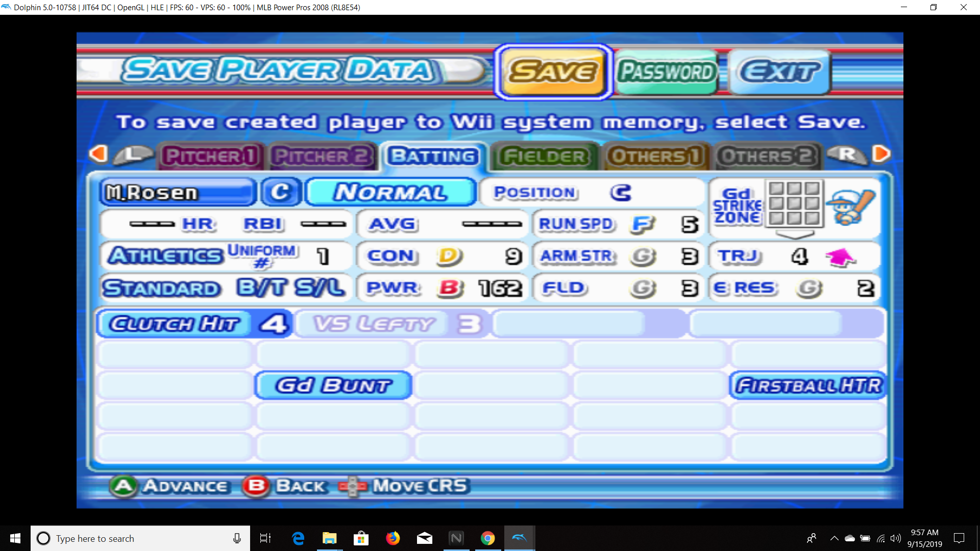Click the Dolphin emulator taskbar icon
This screenshot has width=980, height=551.
pyautogui.click(x=520, y=538)
